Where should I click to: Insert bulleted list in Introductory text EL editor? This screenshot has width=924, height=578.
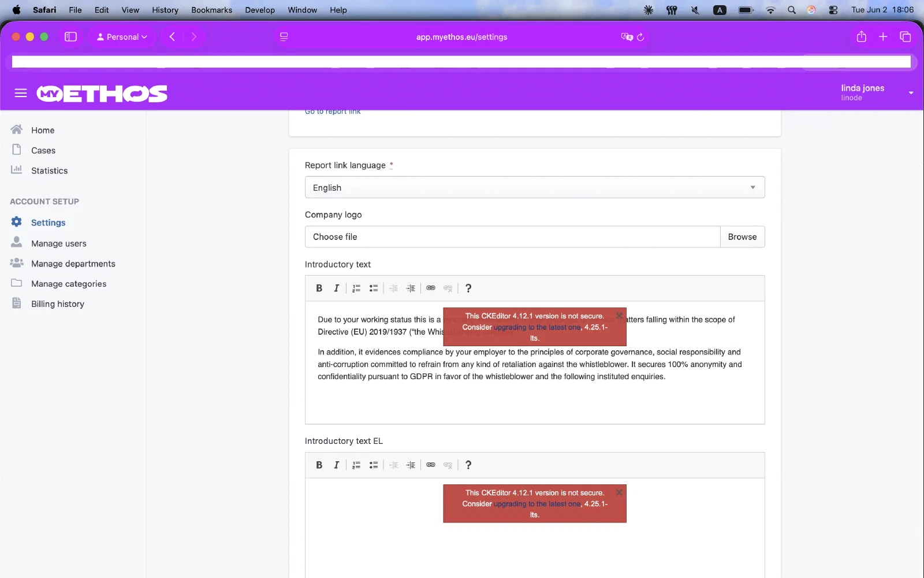point(374,465)
